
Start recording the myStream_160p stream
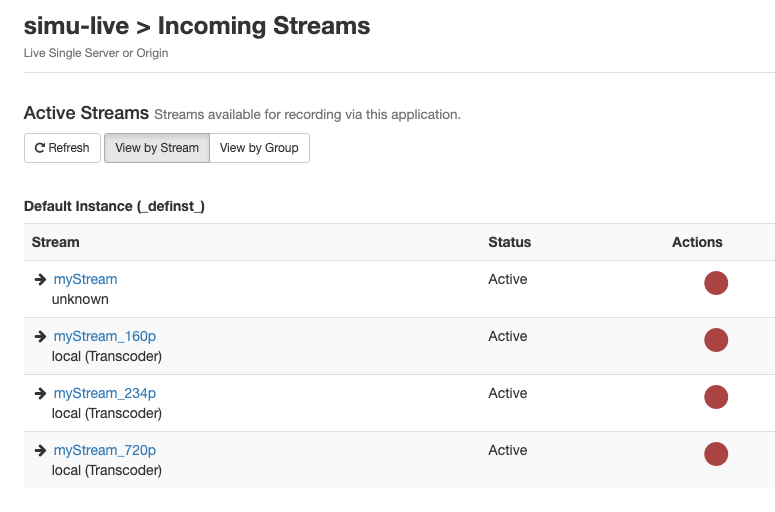pos(716,340)
